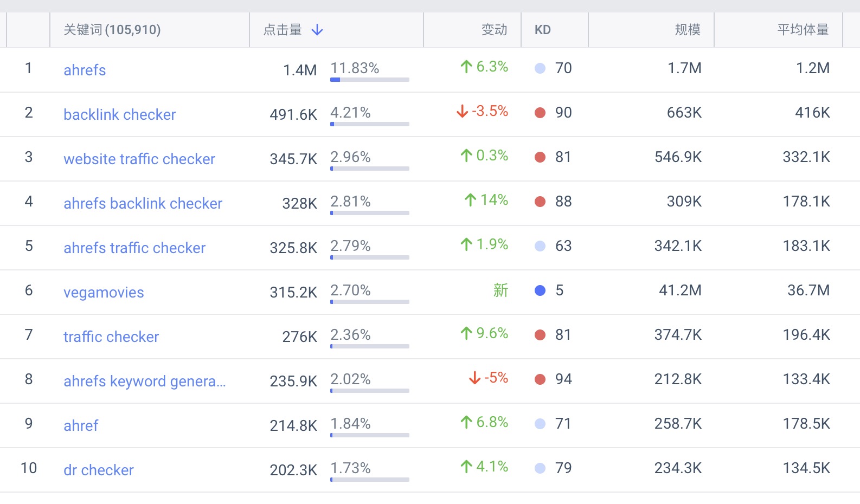Screen dimensions: 860x504
Task: Sort by the KD column header
Action: pyautogui.click(x=543, y=30)
